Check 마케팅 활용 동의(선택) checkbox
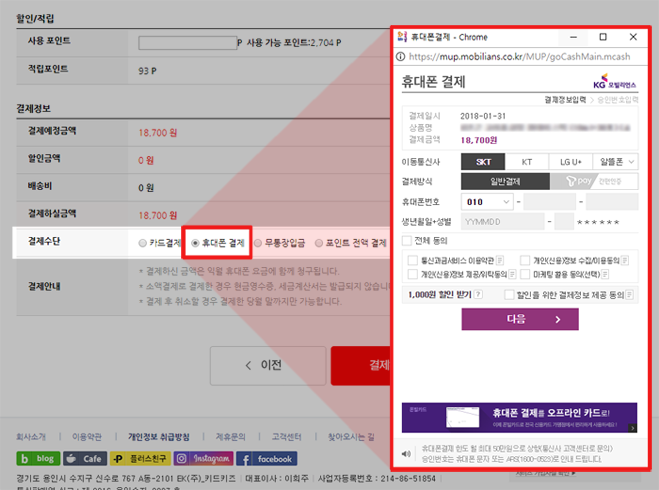The height and width of the screenshot is (490, 659). click(525, 274)
